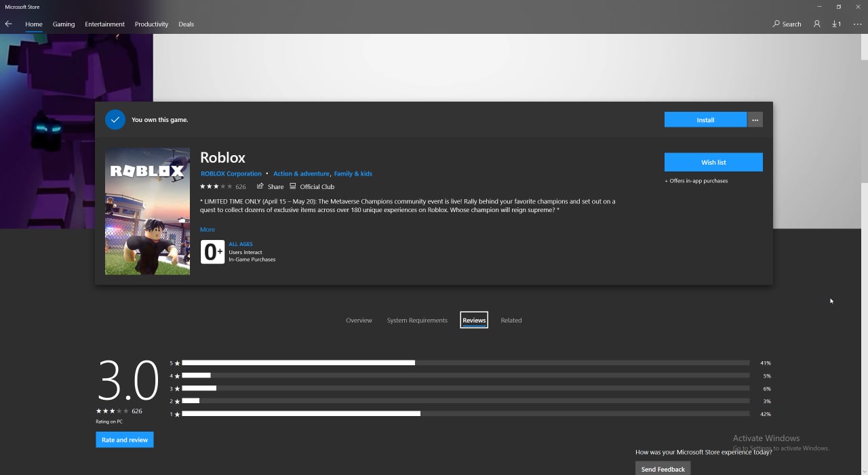Image resolution: width=868 pixels, height=475 pixels.
Task: Click the Roblox game title
Action: click(x=222, y=157)
